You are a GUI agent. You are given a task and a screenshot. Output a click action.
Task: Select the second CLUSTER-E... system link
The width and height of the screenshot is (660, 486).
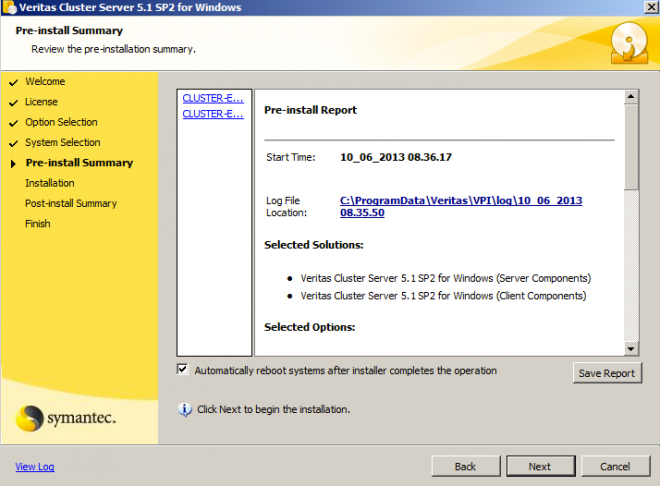point(213,114)
